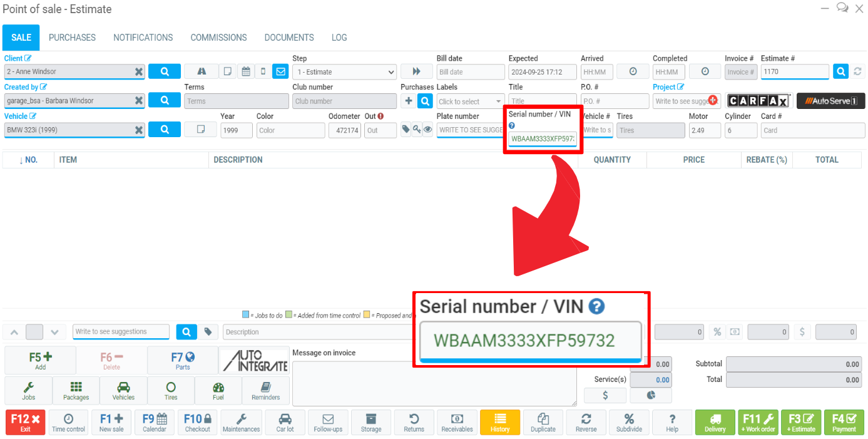Open the Labels 'Click to select' dropdown
This screenshot has height=439, width=868.
471,101
